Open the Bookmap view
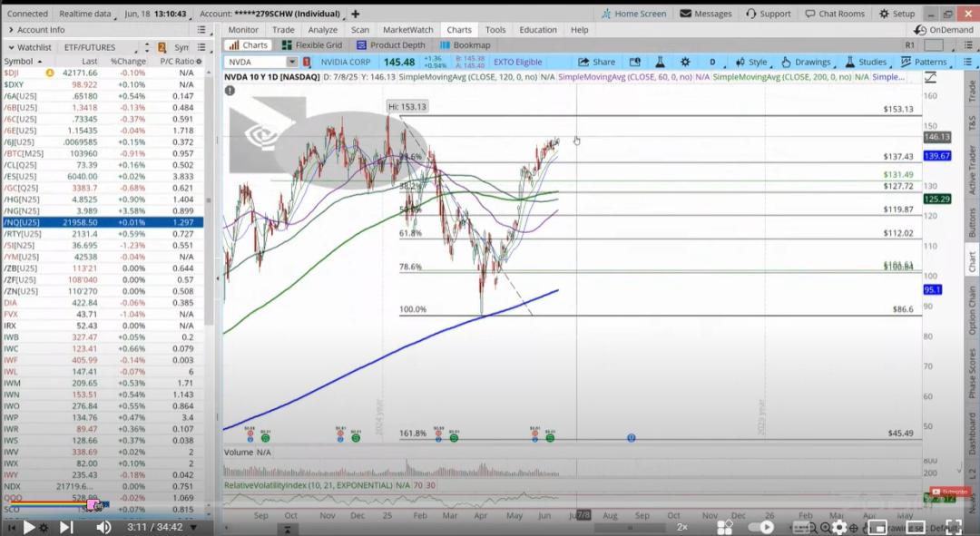 tap(465, 45)
